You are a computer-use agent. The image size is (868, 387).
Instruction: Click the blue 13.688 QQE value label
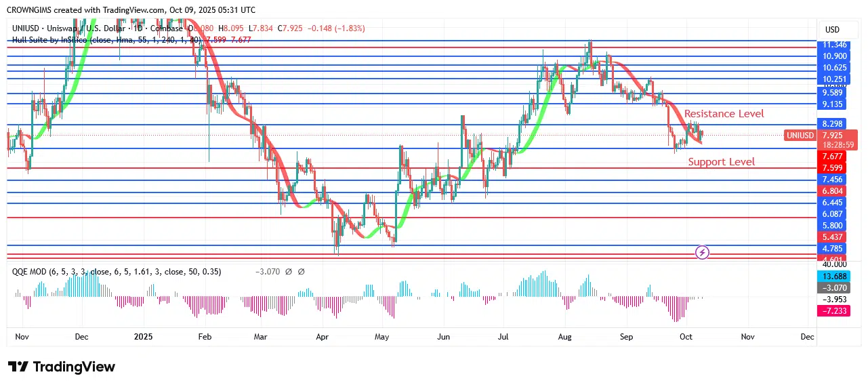coord(832,277)
